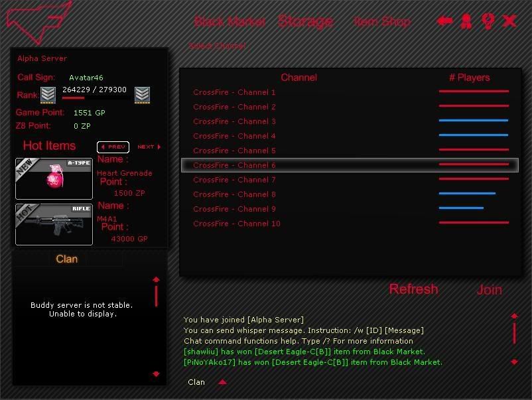Click the lightbulb help icon
The height and width of the screenshot is (400, 532).
coord(488,21)
